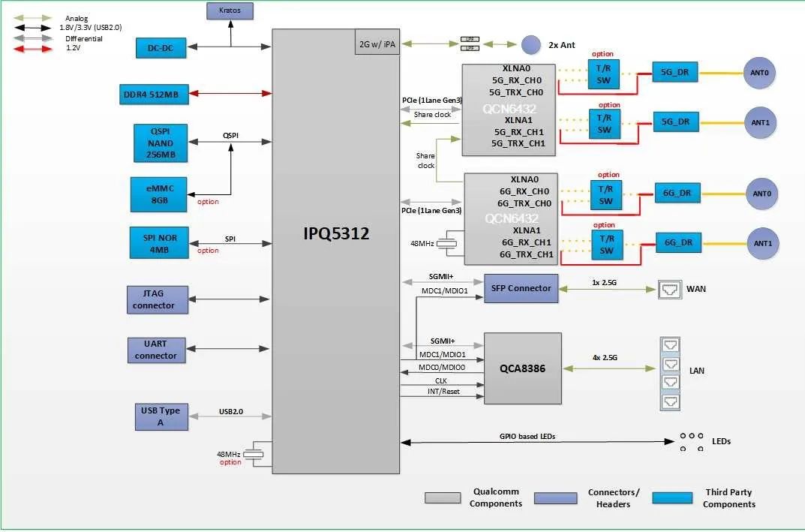The height and width of the screenshot is (532, 805).
Task: Click the 5G_RX_CH0 label
Action: tap(517, 80)
